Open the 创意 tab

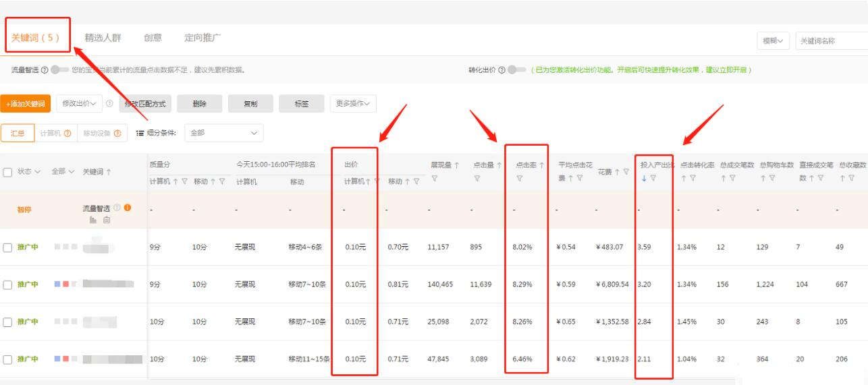153,38
